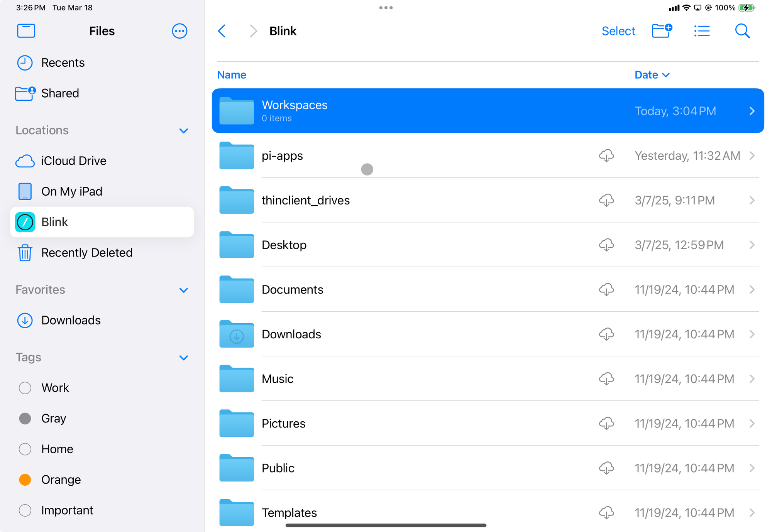Open the Public folder row
772x532 pixels.
[488, 468]
